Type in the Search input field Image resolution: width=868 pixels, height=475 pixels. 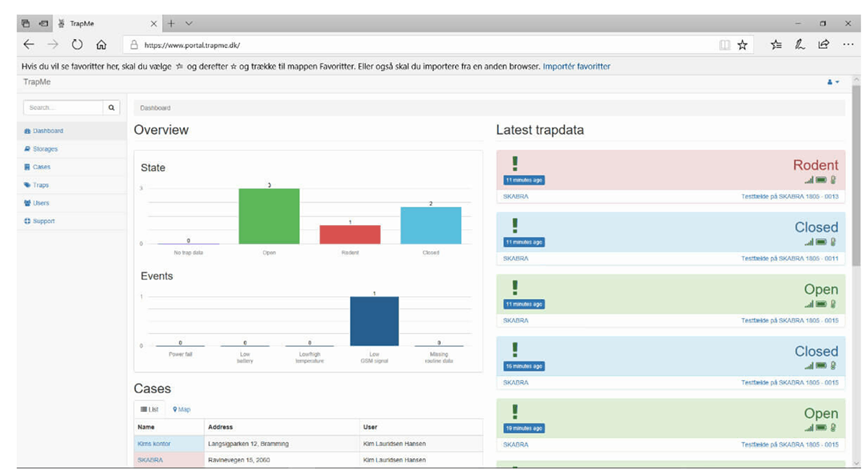point(64,108)
